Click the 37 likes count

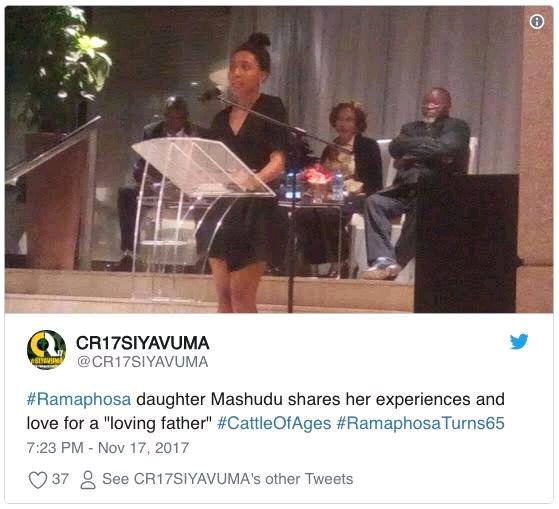coord(60,479)
